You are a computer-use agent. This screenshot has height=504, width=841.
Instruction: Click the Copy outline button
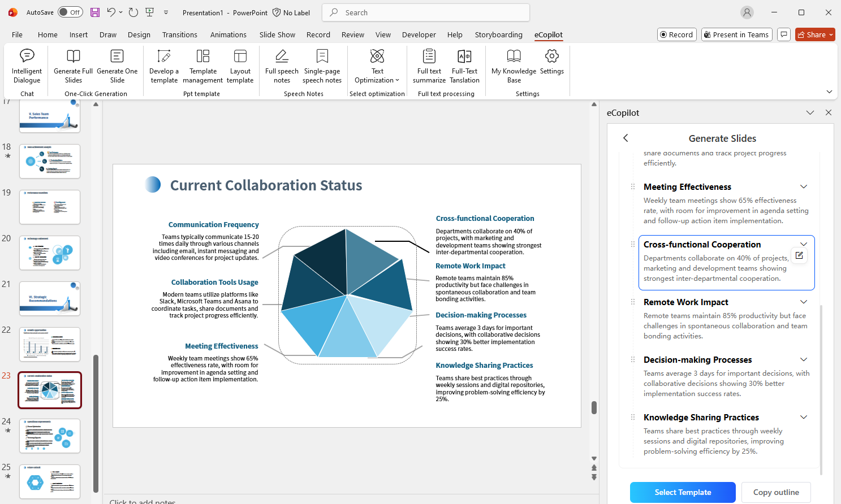(x=776, y=492)
